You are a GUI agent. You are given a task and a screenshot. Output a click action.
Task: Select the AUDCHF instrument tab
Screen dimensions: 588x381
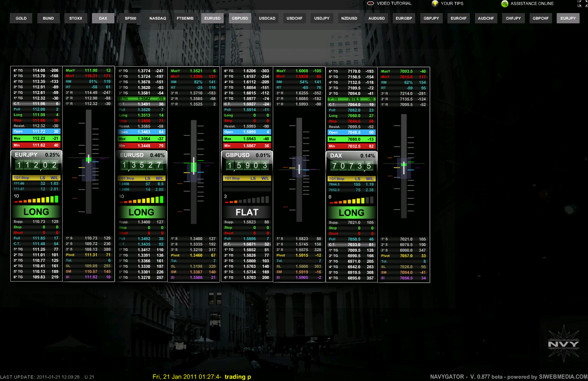pos(486,19)
